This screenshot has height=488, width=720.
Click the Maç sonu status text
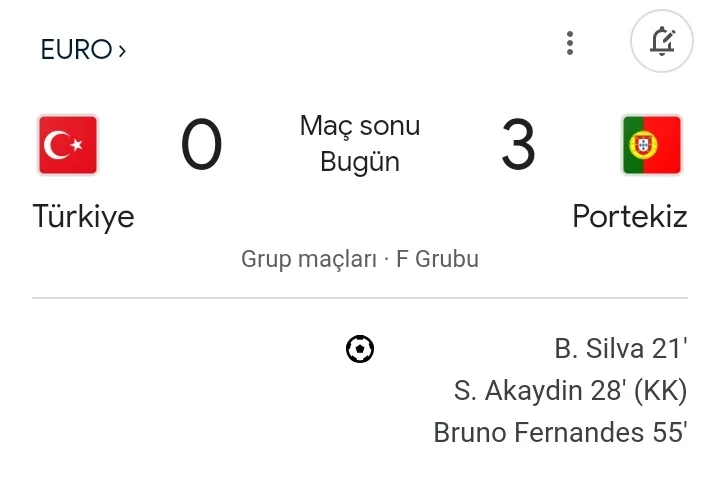click(x=360, y=126)
